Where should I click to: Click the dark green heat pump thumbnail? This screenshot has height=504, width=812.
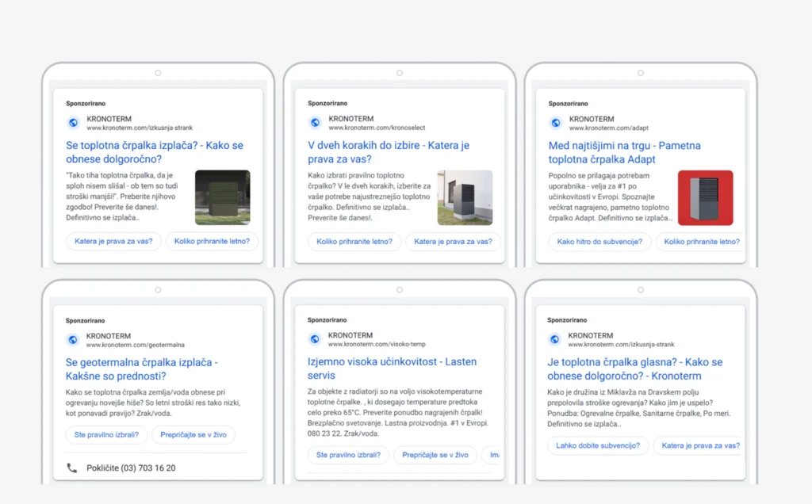click(223, 197)
